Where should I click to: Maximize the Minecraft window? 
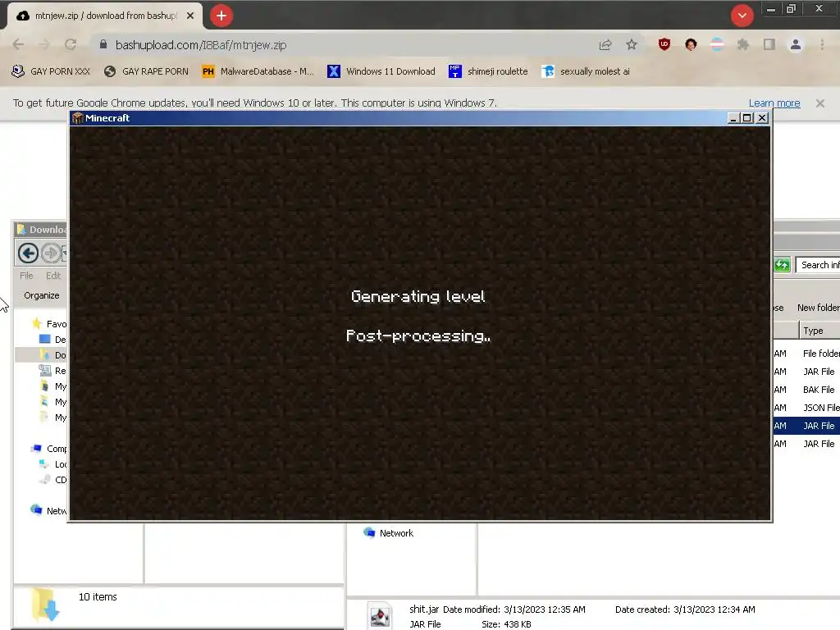click(x=746, y=118)
